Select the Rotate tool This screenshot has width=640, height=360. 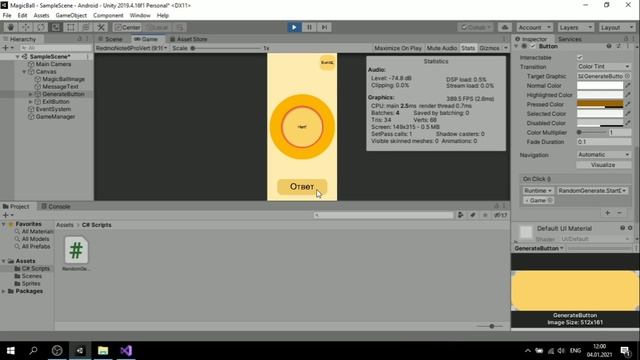[x=41, y=27]
